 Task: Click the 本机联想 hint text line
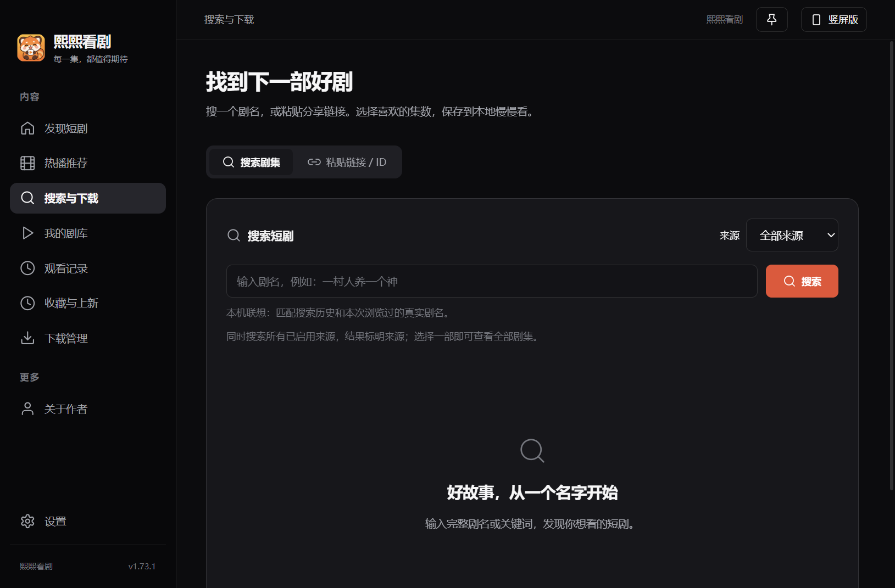pyautogui.click(x=340, y=313)
